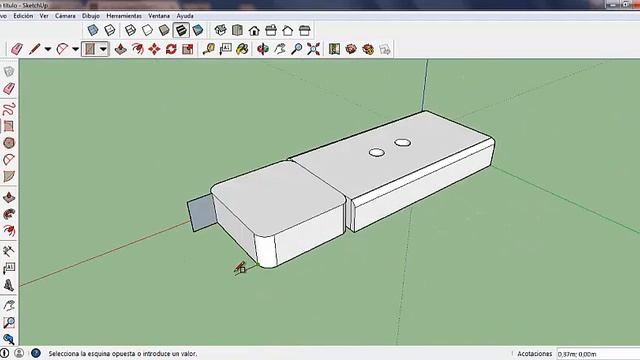Select Follow Me tool in left sidebar
This screenshot has width=640, height=360.
pyautogui.click(x=9, y=214)
